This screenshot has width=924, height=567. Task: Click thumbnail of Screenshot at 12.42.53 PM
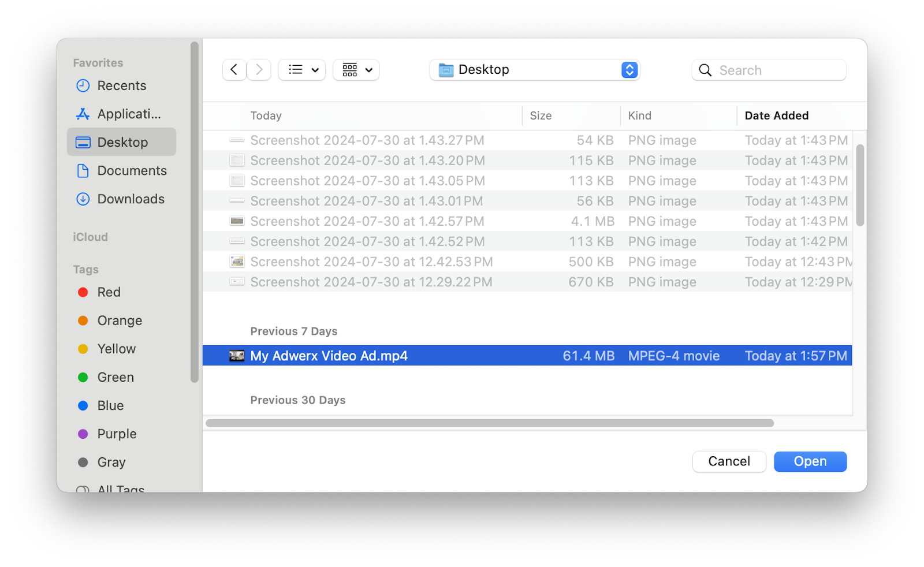click(237, 262)
